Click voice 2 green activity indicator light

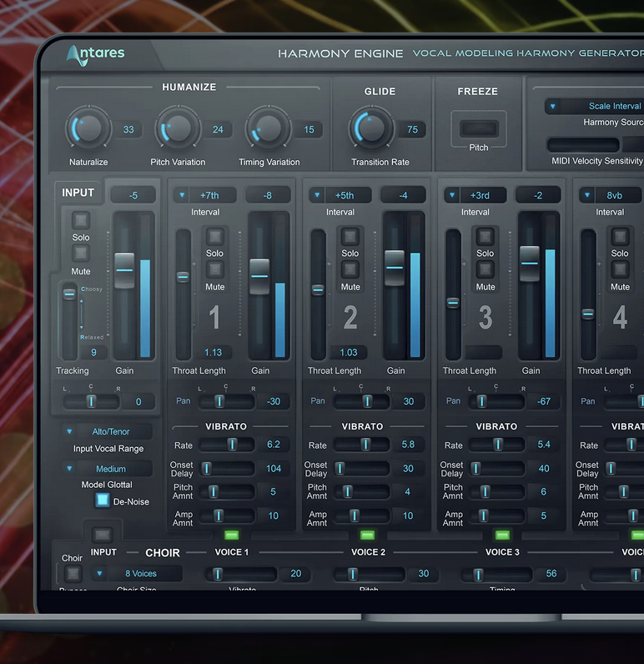point(367,536)
